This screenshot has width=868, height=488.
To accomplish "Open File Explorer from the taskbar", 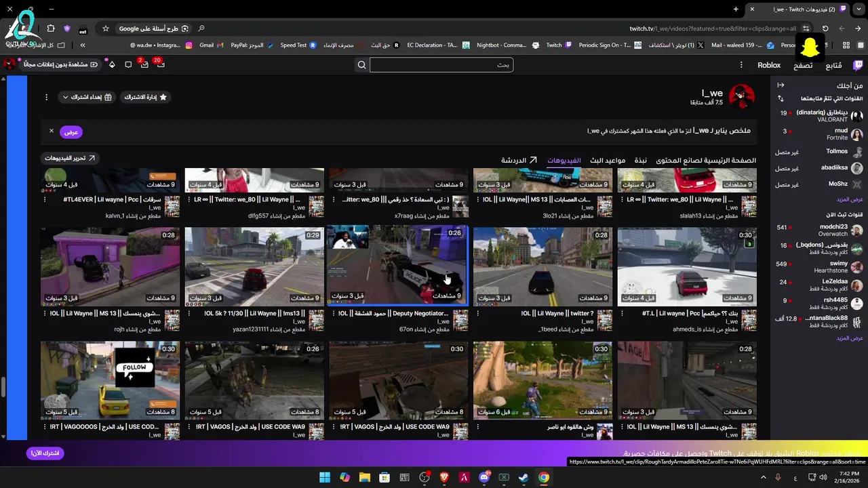I will (364, 477).
